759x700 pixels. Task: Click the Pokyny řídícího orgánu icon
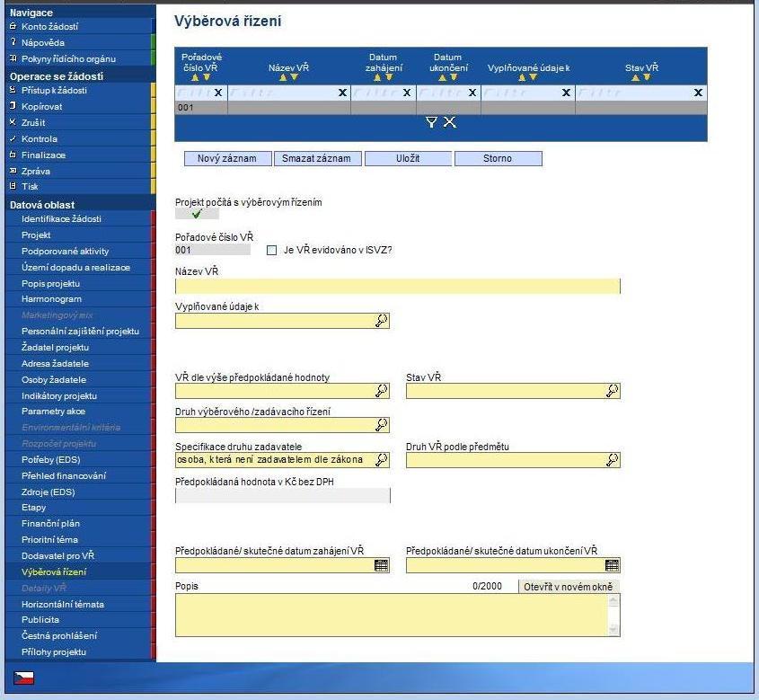click(13, 58)
